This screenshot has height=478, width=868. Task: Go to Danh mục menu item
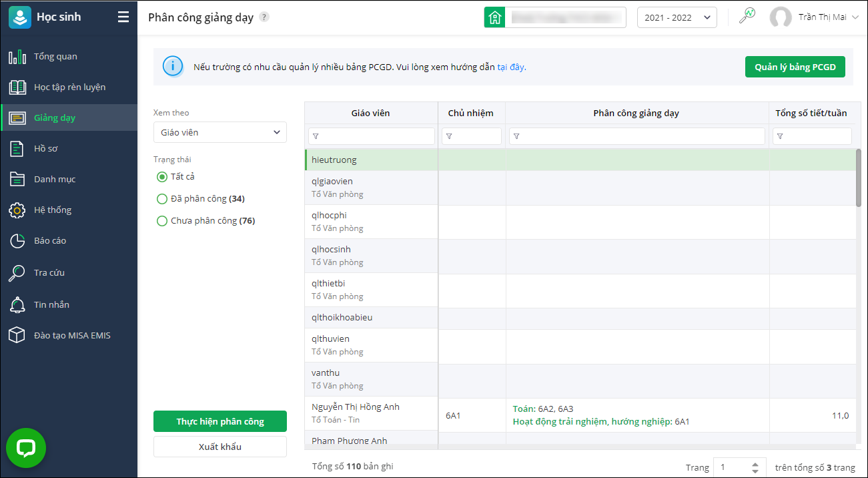(x=55, y=179)
